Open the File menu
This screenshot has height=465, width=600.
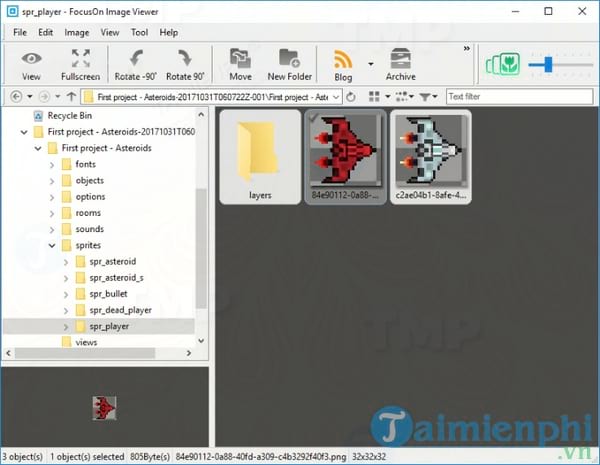point(20,33)
